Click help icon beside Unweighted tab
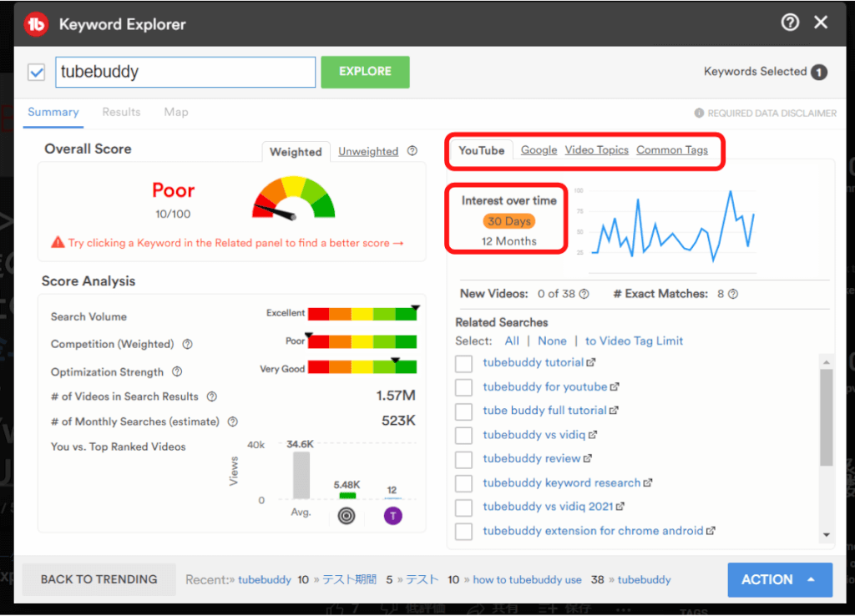 412,151
